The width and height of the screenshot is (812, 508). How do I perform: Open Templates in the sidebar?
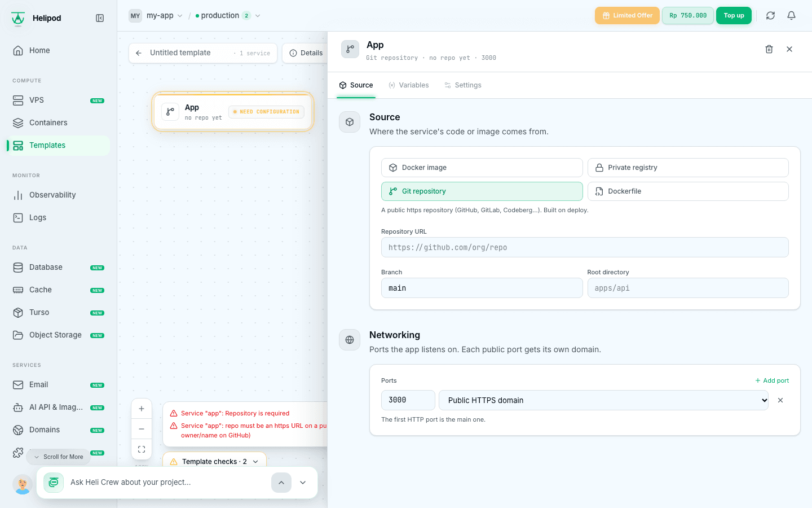(58, 145)
